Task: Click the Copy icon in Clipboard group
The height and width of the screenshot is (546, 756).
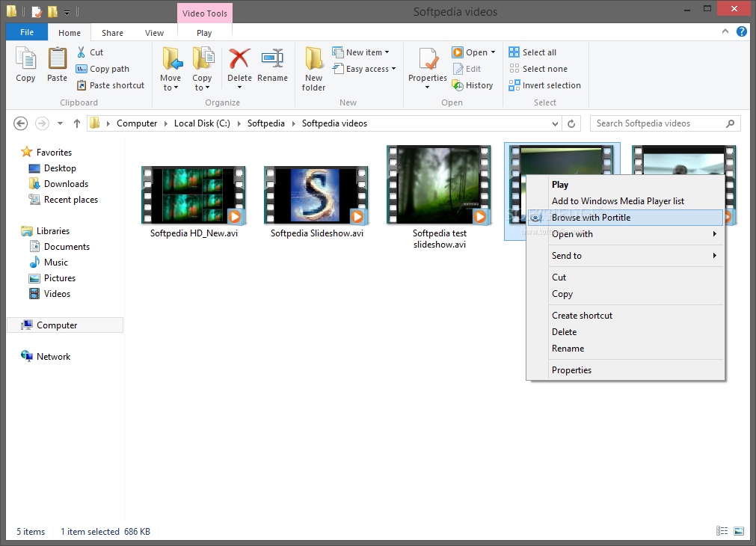Action: tap(25, 59)
